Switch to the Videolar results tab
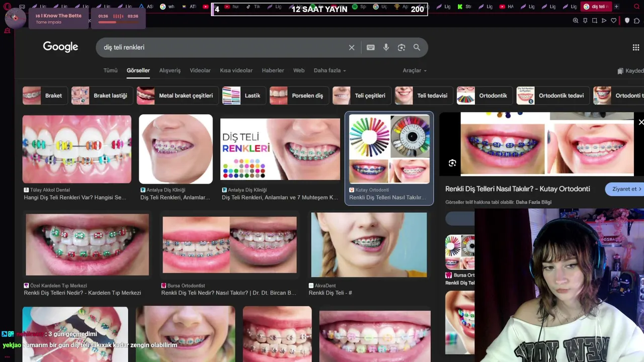This screenshot has width=644, height=362. point(200,70)
